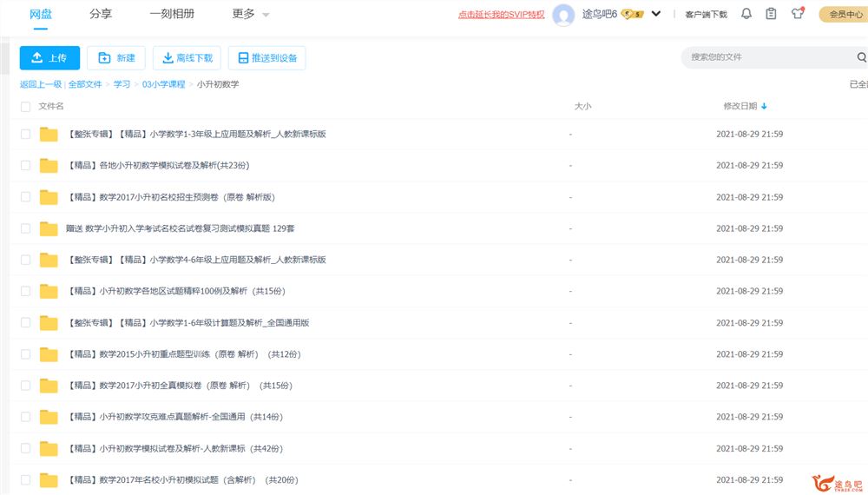Click the user avatar icon

(563, 15)
